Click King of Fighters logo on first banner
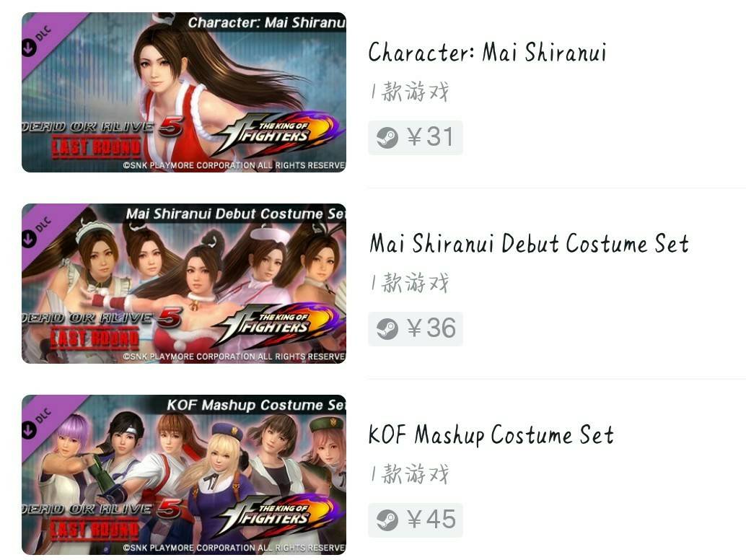The width and height of the screenshot is (746, 560). [x=276, y=134]
